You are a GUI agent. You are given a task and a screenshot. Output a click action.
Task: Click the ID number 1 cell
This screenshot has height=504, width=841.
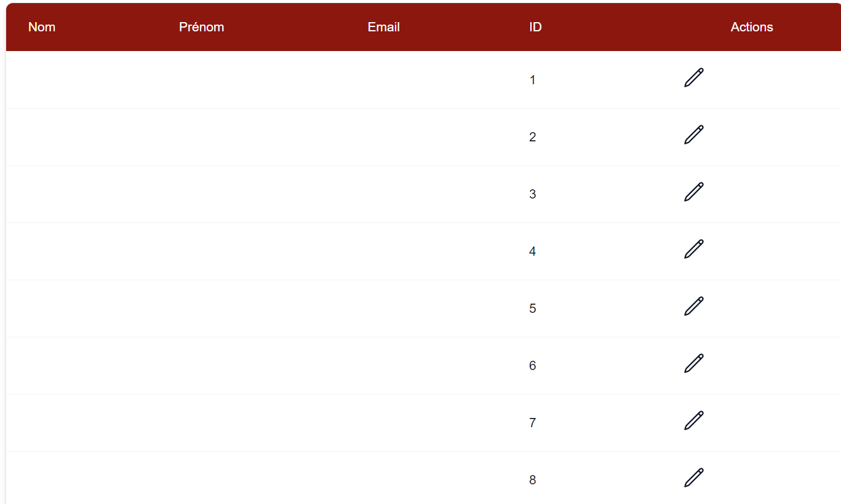533,80
